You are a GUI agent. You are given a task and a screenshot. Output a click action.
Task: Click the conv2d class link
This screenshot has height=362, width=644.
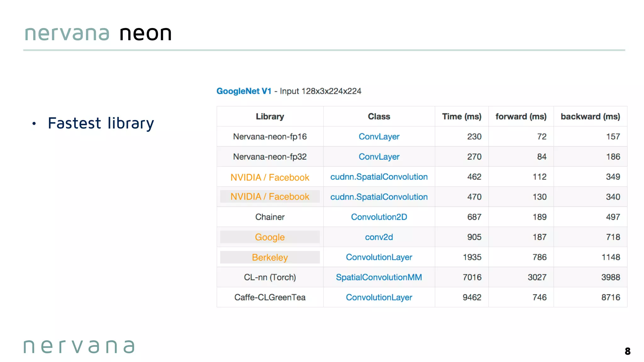coord(379,237)
